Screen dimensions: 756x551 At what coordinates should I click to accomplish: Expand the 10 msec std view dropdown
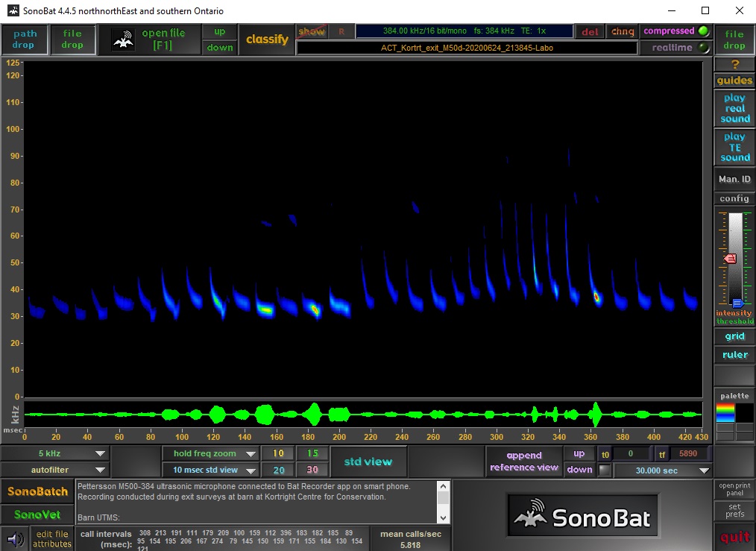[210, 470]
